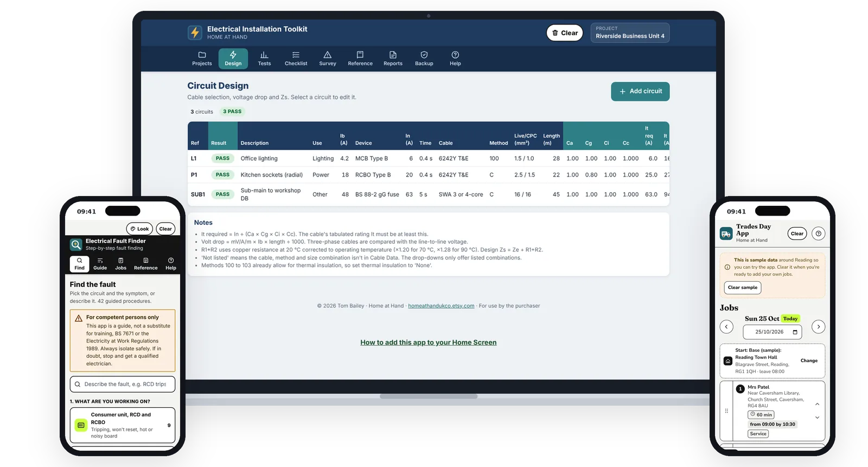Go to previous day arrow in Jobs
This screenshot has height=467, width=868.
coord(726,326)
